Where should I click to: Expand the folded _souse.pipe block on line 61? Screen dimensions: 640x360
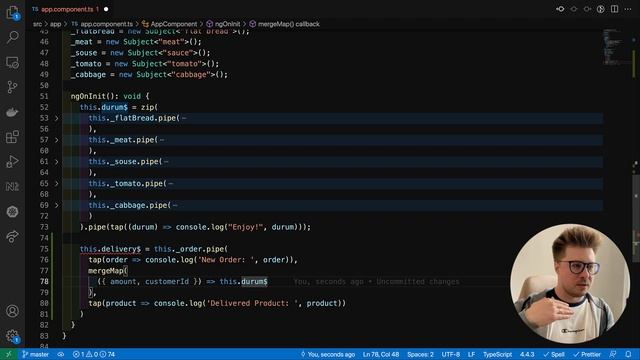click(x=56, y=162)
